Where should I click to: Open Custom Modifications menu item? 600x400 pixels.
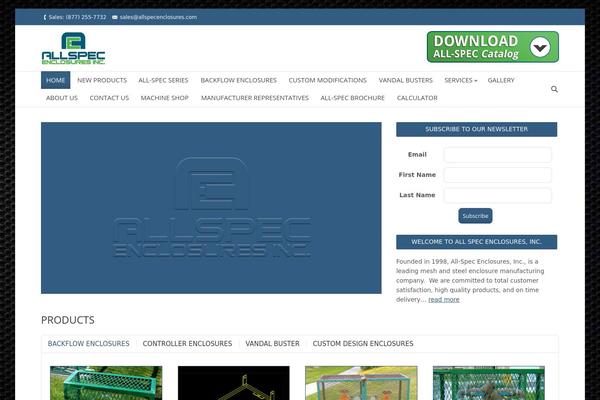coord(328,80)
